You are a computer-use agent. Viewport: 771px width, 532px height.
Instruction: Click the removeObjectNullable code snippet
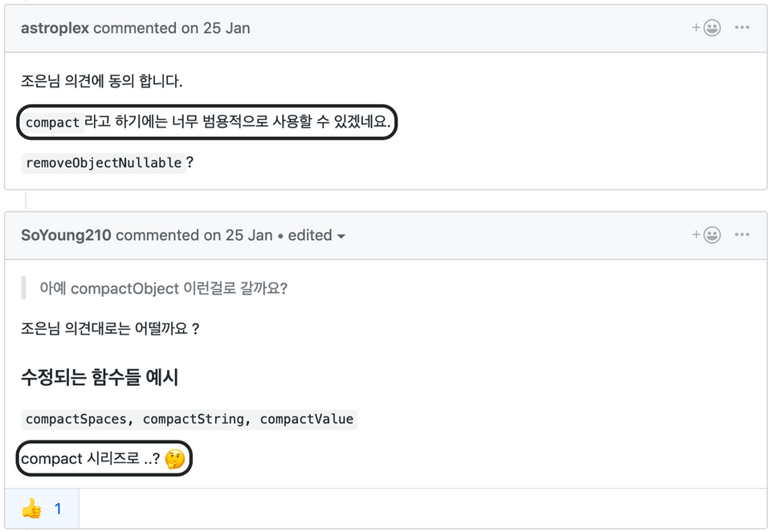pos(104,163)
